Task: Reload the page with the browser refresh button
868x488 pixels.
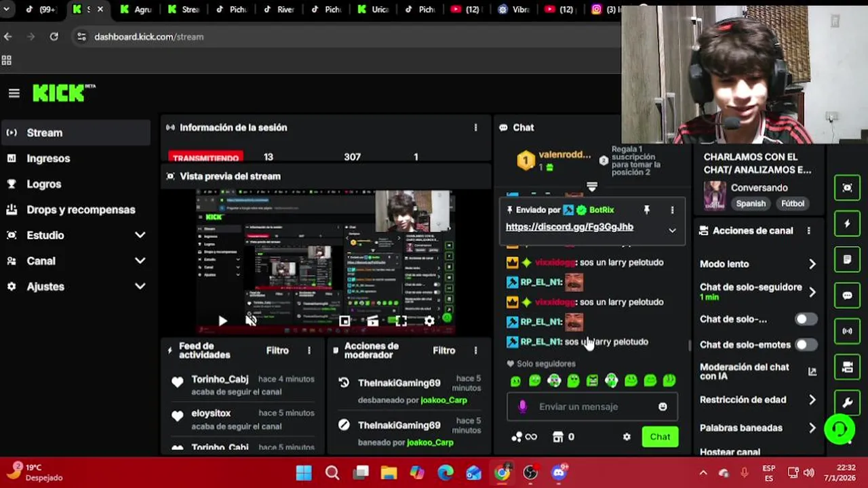Action: tap(54, 37)
